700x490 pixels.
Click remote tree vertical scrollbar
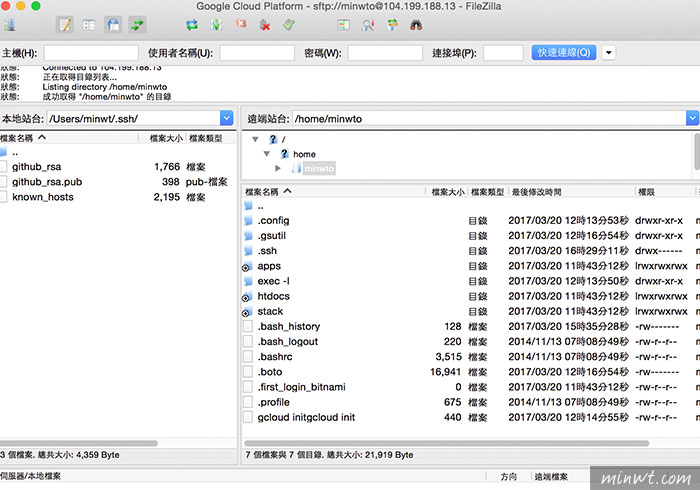coord(696,152)
